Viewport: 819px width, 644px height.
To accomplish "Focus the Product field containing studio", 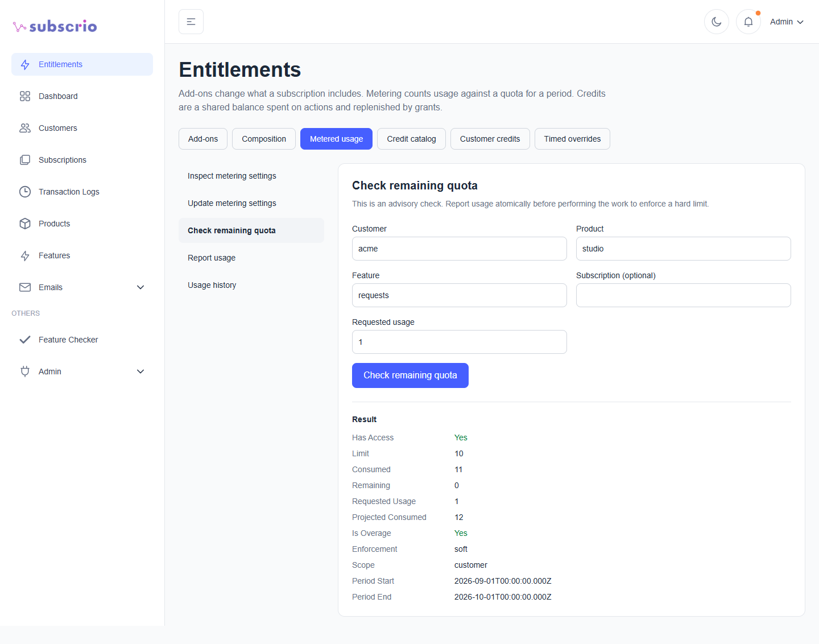I will click(684, 249).
